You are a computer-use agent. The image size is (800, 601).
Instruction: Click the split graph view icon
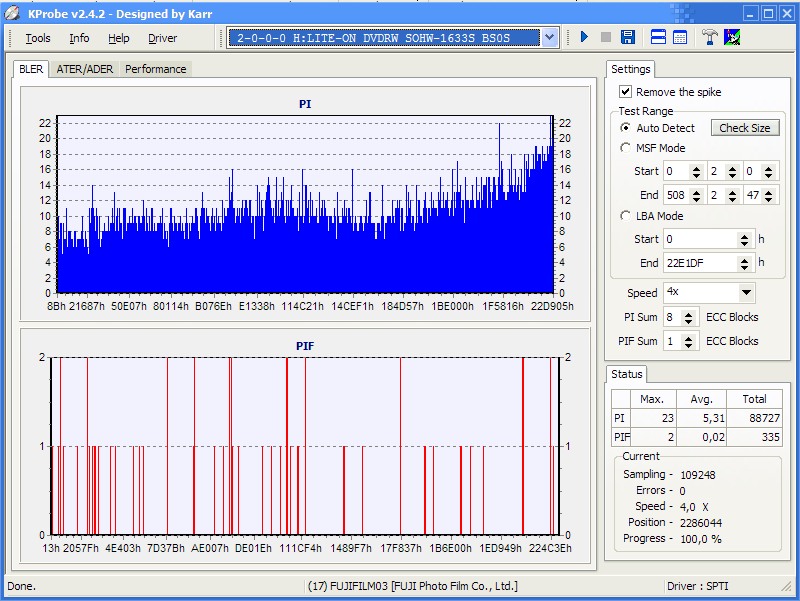(x=659, y=38)
